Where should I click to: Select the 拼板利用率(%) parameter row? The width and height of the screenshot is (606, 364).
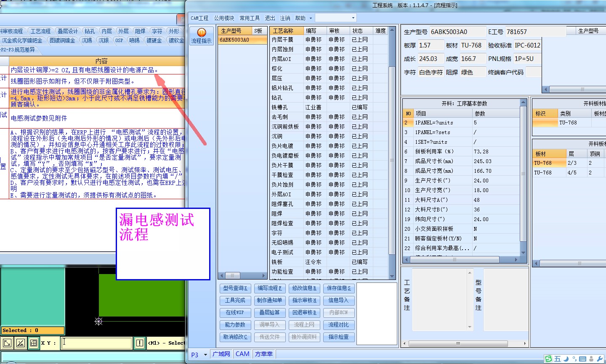[x=461, y=151]
